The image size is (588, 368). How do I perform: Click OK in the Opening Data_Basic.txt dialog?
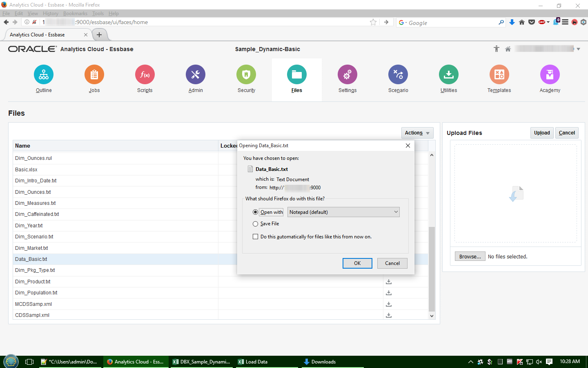(357, 263)
